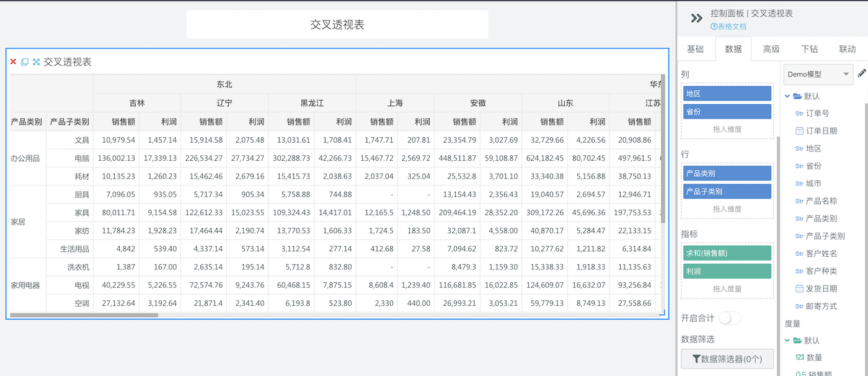The height and width of the screenshot is (376, 868).
Task: Expand the pivot table to fullscreen
Action: coord(36,62)
